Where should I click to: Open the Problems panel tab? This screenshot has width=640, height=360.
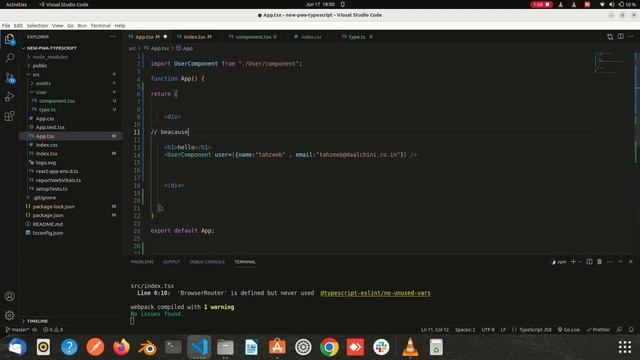click(142, 262)
